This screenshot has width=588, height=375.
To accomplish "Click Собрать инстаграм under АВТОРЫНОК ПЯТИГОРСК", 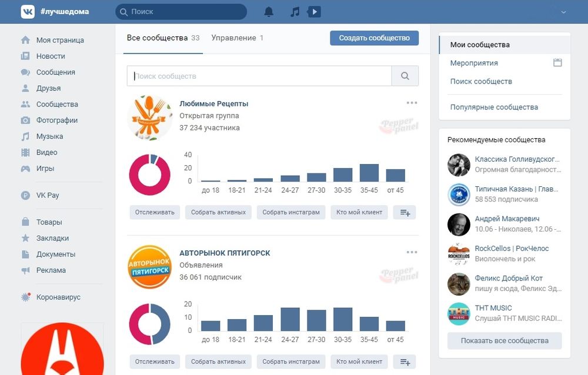I will pos(291,361).
